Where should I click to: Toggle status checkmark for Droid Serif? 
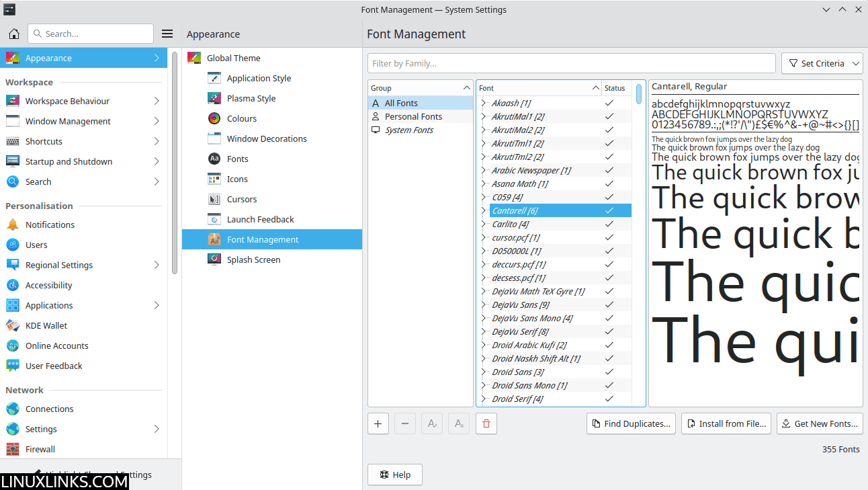point(609,399)
